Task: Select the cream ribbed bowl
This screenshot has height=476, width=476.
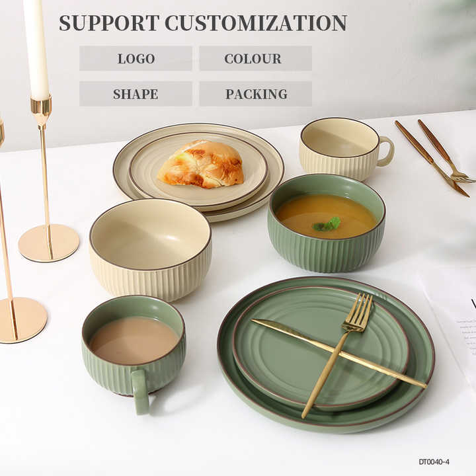Action: coord(151,249)
